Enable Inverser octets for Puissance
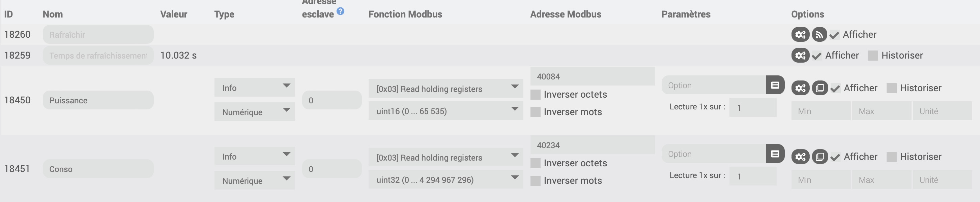Screen dimensions: 980x202 pyautogui.click(x=535, y=95)
